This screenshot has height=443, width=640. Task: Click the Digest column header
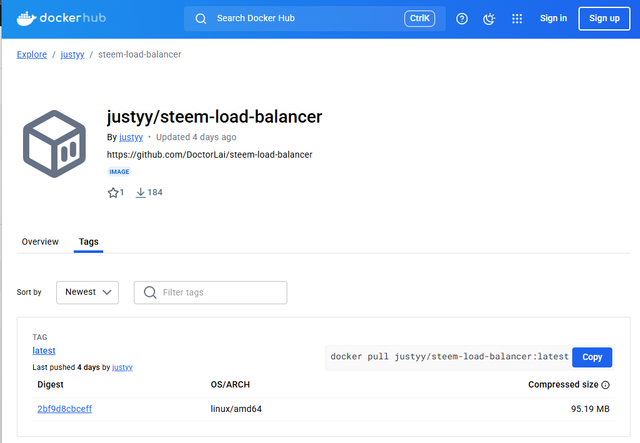tap(50, 385)
